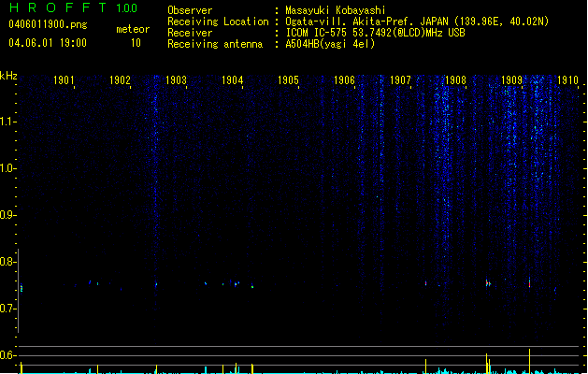
Task: Click the red meteor echo after 1907
Action: 425,283
